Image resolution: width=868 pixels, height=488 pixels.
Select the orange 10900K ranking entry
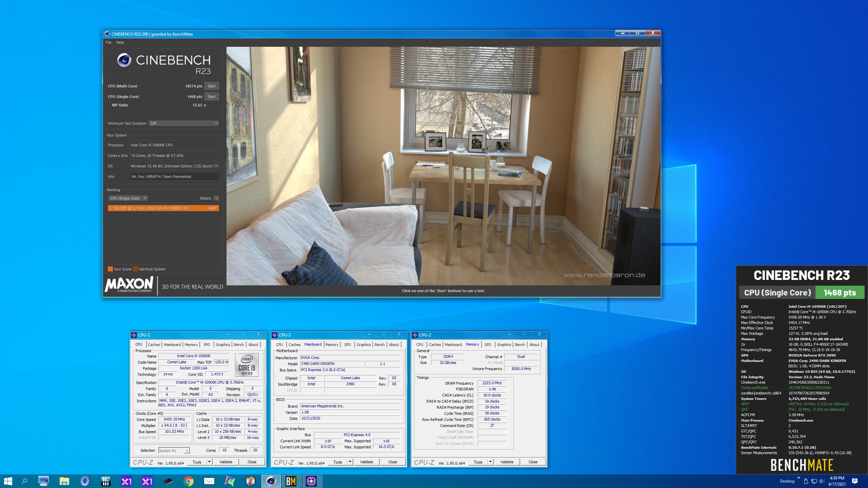[163, 208]
